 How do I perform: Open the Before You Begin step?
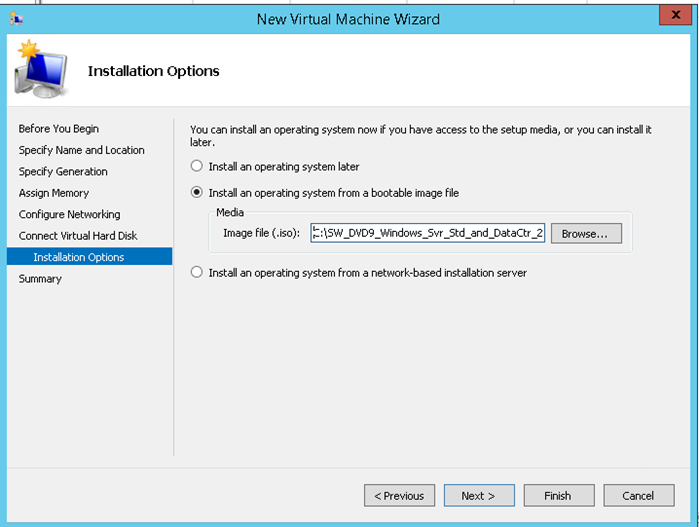click(59, 128)
